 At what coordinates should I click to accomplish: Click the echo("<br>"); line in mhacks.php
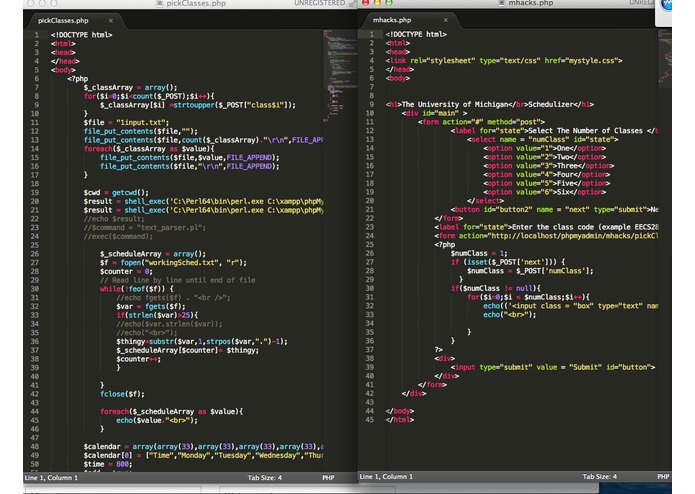click(510, 315)
